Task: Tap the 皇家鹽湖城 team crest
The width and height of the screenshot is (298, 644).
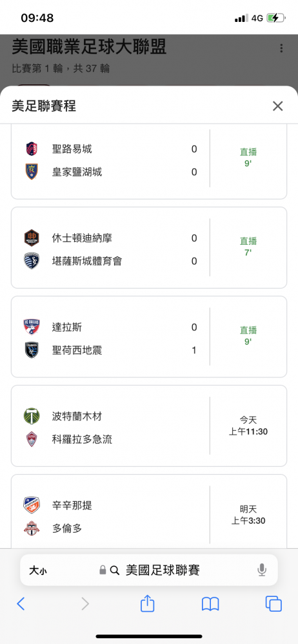Action: coord(32,172)
